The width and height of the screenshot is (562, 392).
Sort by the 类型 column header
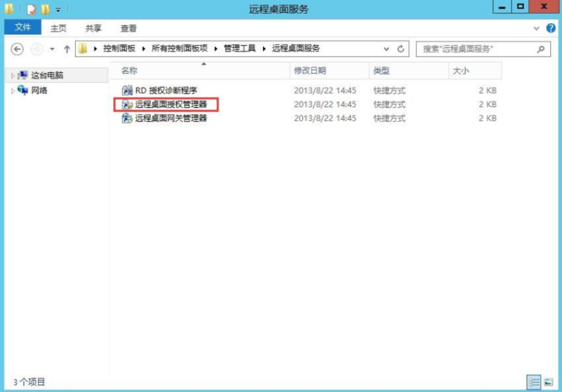pos(409,71)
